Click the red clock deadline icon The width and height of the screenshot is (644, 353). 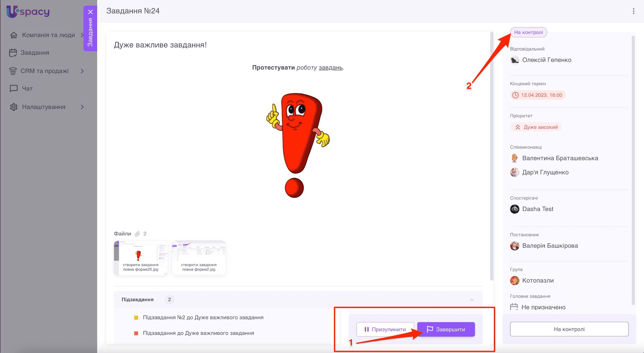515,95
